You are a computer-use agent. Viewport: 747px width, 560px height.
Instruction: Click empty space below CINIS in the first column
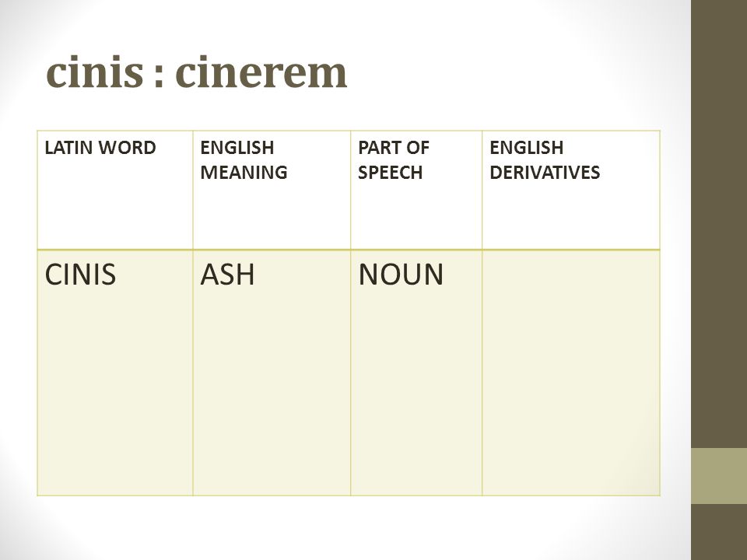click(x=115, y=390)
